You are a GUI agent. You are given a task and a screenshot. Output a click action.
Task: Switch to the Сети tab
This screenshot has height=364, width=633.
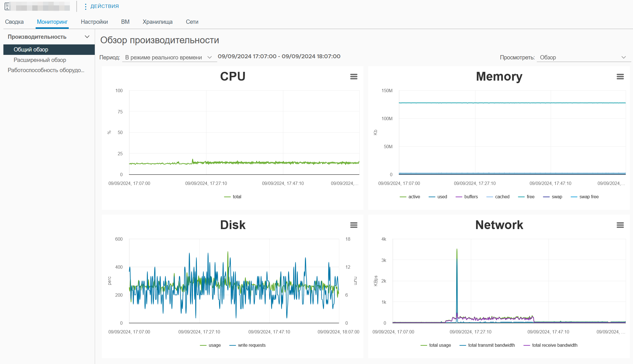pos(192,22)
